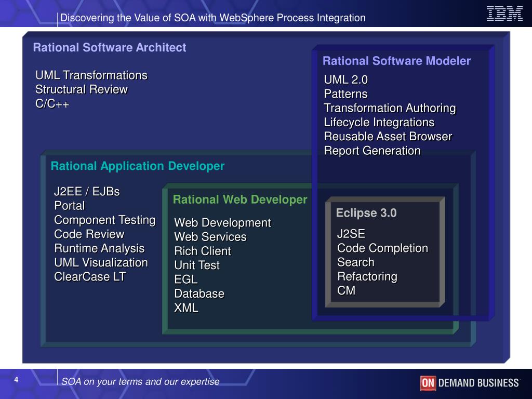The image size is (532, 399).
Task: Select the 'Rational Software Modeler' heading
Action: [x=396, y=61]
